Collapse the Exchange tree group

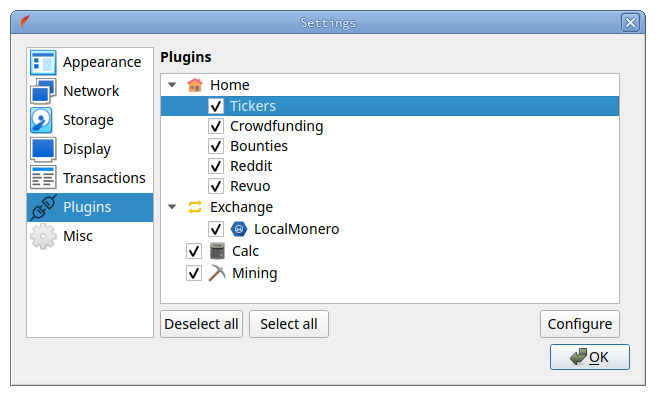click(x=172, y=207)
